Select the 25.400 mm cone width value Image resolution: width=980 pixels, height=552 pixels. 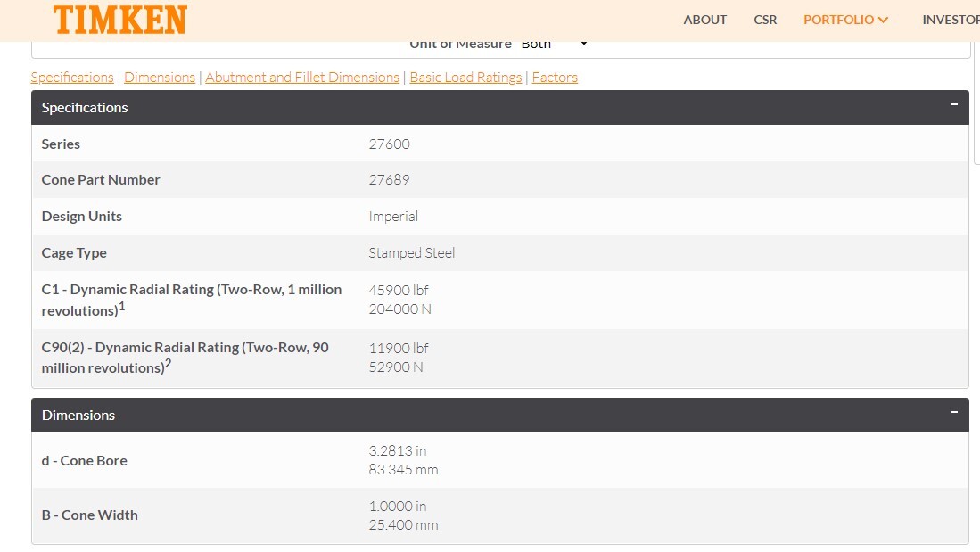point(403,524)
